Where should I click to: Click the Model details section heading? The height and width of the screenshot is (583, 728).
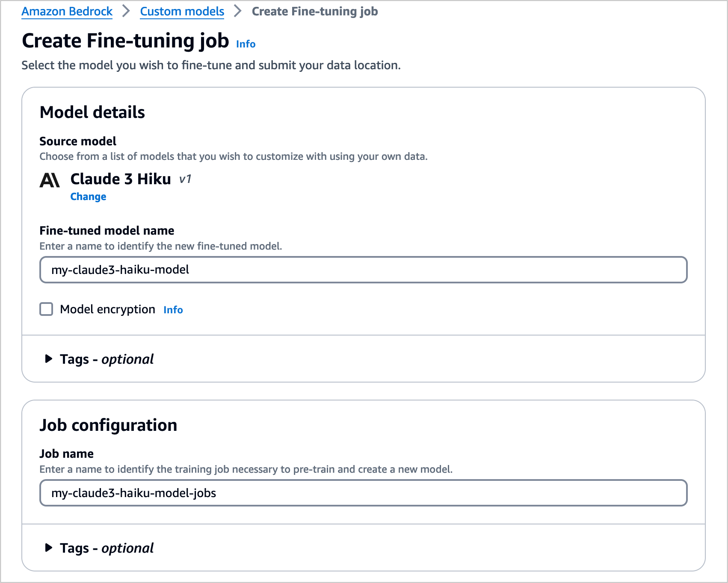point(92,112)
